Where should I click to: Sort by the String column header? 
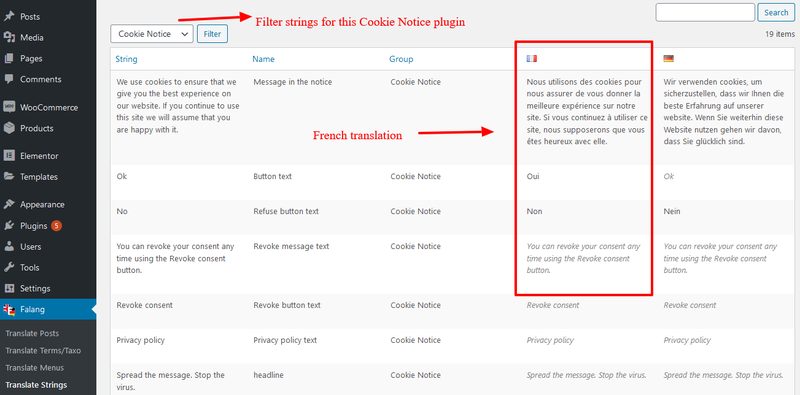coord(126,59)
